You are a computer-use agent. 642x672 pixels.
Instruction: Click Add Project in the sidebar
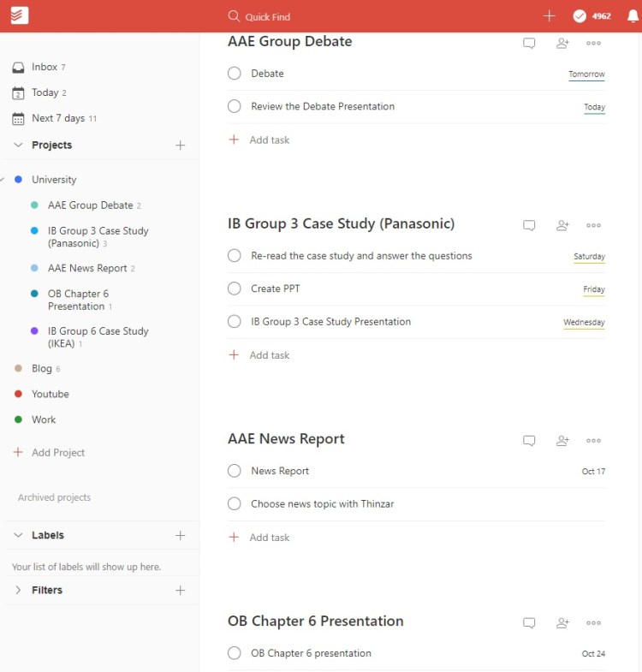point(57,452)
